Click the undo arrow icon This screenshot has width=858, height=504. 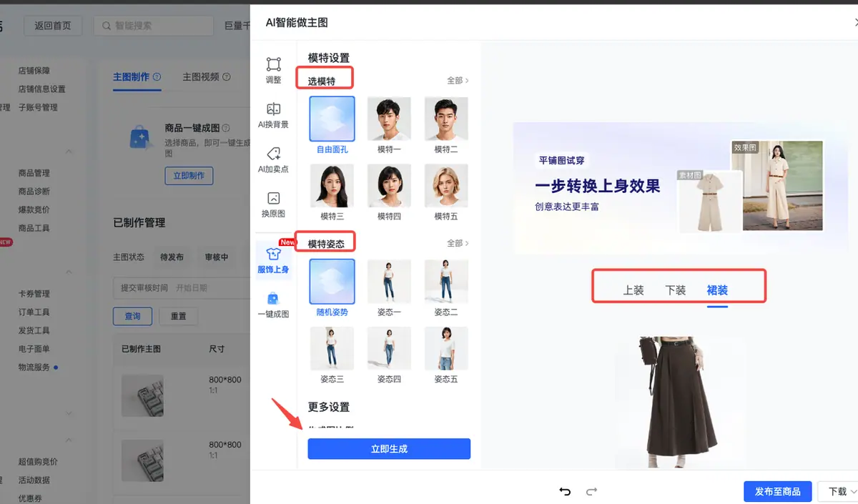[565, 491]
